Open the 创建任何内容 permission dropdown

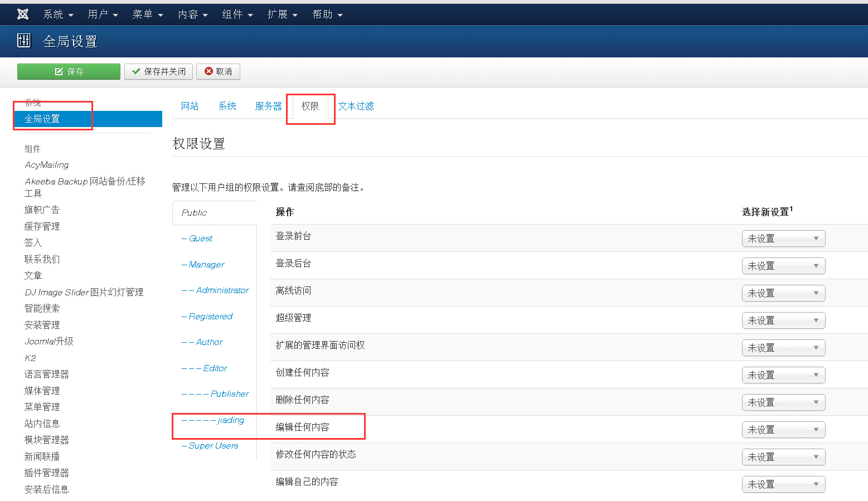tap(783, 375)
